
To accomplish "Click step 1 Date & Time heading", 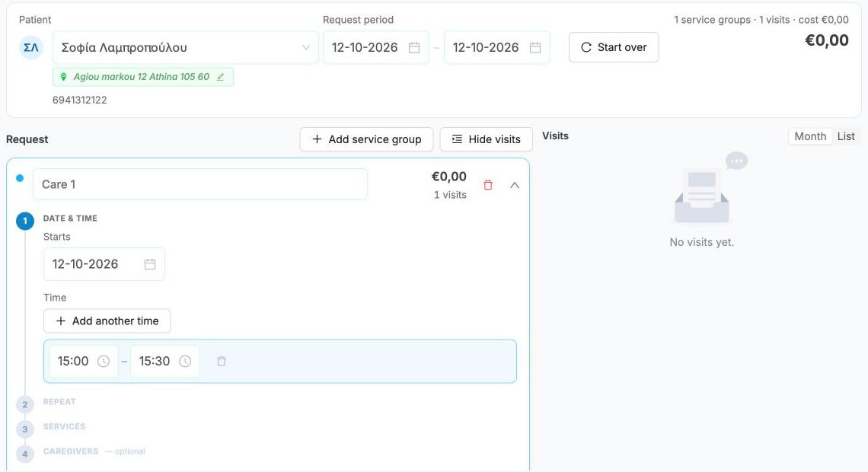I will pos(70,218).
